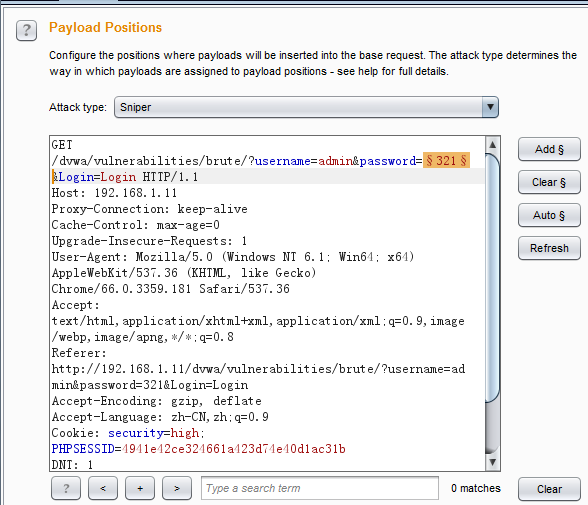Click the Add § button
This screenshot has width=588, height=505.
[x=549, y=149]
